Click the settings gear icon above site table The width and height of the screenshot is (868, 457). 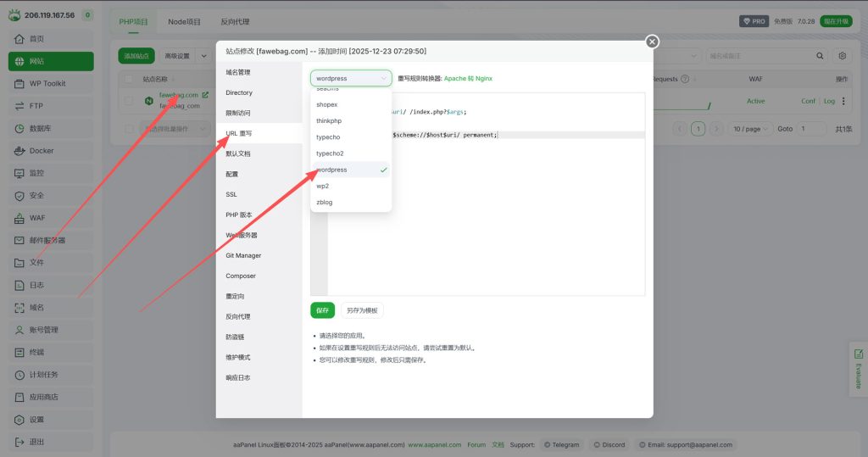842,56
